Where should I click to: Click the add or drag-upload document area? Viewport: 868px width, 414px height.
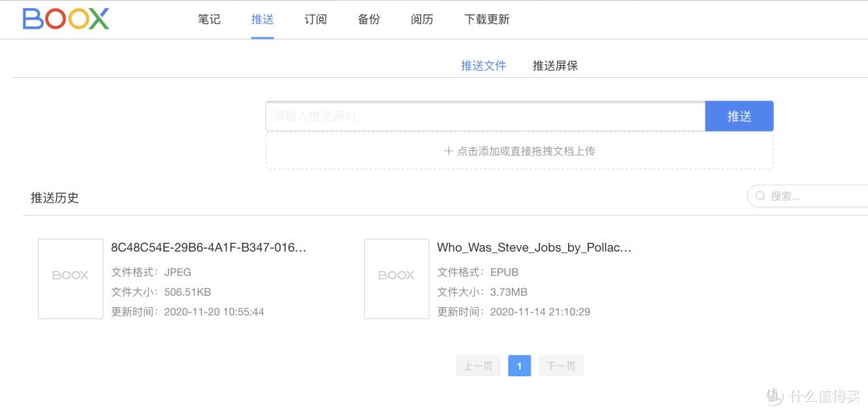[x=519, y=150]
